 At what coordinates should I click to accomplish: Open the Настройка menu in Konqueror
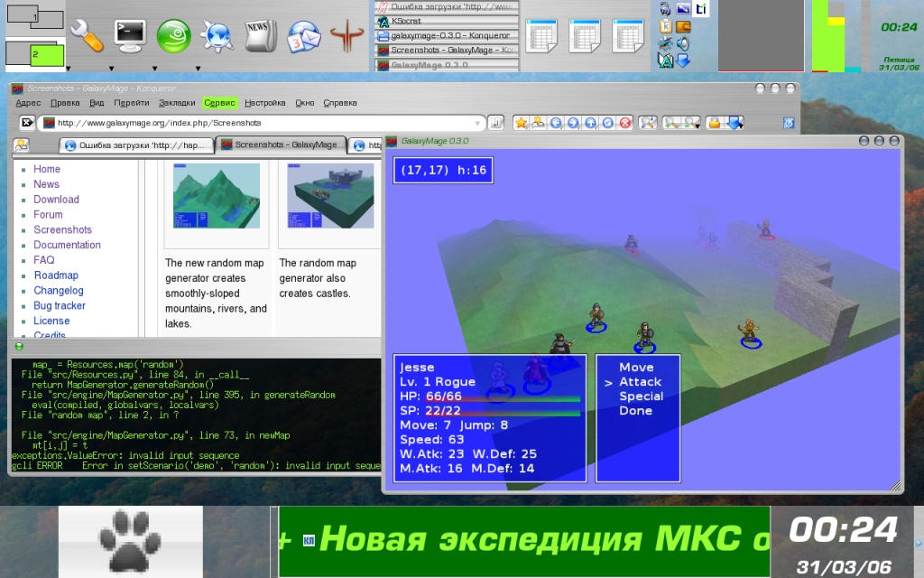pos(264,103)
